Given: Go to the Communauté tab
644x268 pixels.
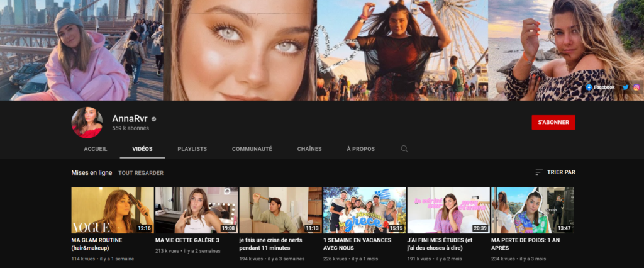Looking at the screenshot, I should point(252,149).
